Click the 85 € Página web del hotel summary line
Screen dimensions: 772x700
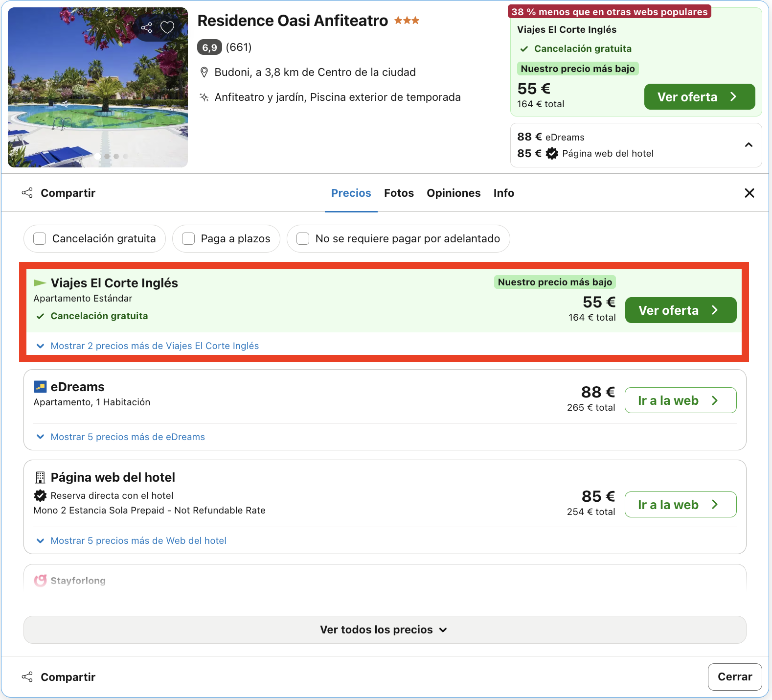click(x=586, y=153)
